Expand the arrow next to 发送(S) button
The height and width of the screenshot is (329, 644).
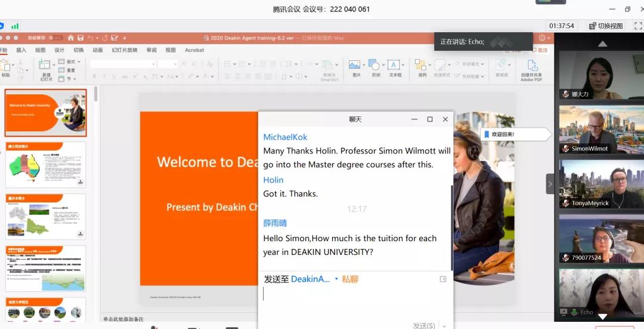pyautogui.click(x=444, y=325)
